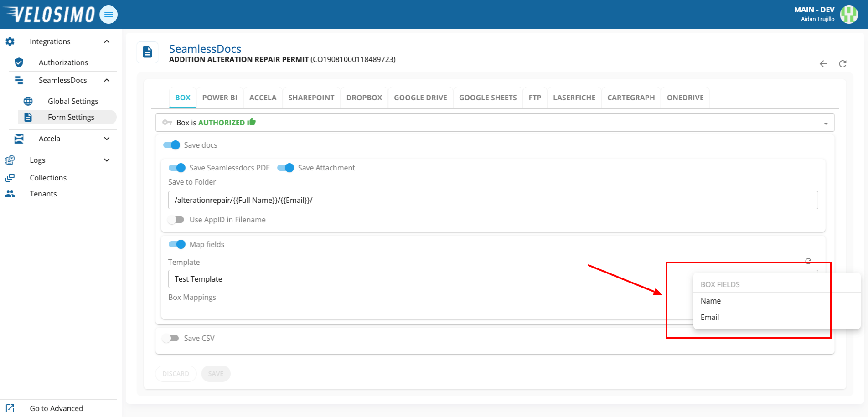Switch to the Laserfiche tab
Screen dimensions: 868x417
[574, 98]
